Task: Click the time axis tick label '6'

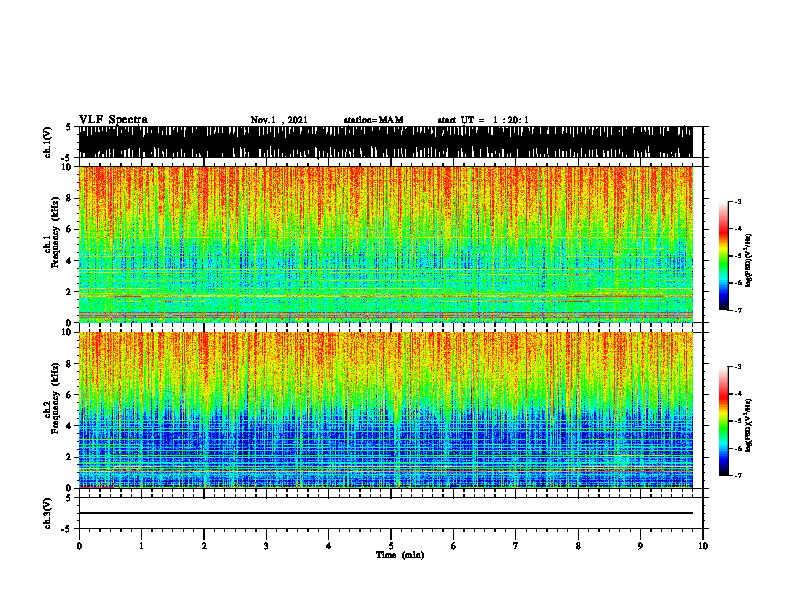Action: coord(454,546)
